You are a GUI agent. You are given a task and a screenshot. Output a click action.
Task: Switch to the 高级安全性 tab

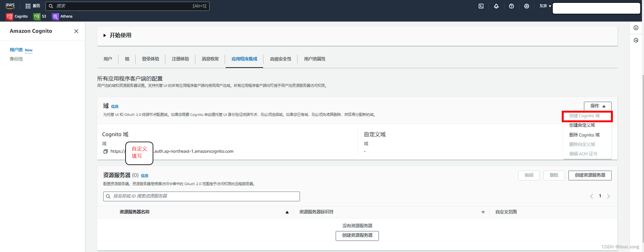(280, 59)
